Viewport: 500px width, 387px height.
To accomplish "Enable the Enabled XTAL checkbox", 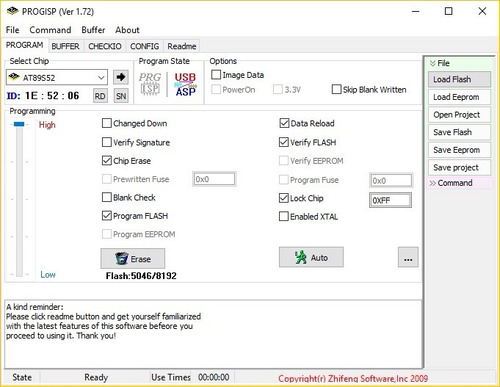I will pos(284,216).
